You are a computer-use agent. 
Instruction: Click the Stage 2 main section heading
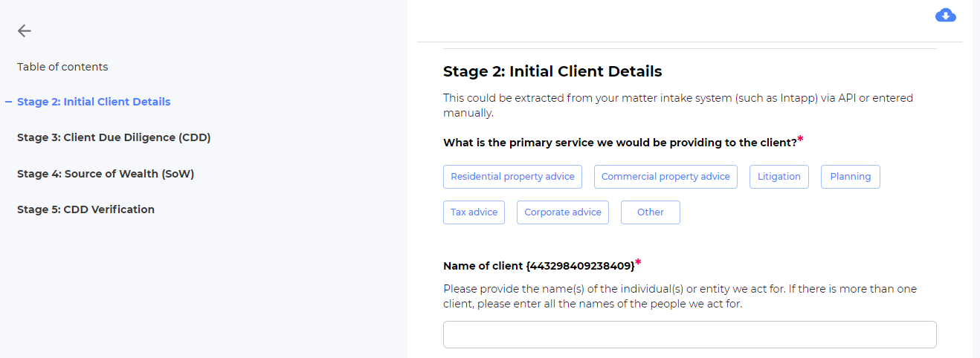552,72
